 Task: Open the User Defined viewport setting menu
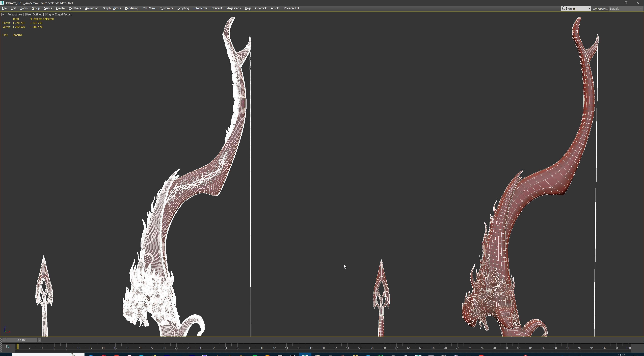(x=34, y=14)
